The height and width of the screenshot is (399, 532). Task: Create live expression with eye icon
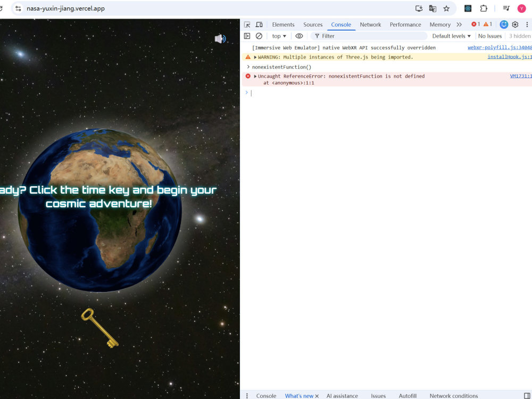pyautogui.click(x=299, y=36)
